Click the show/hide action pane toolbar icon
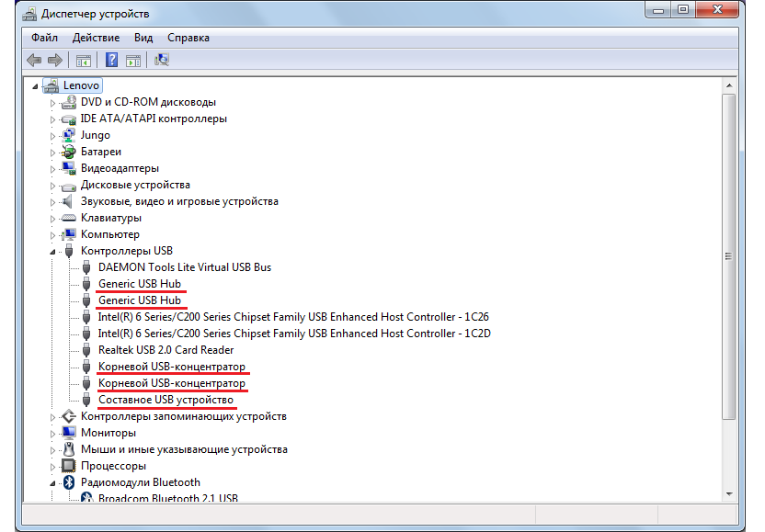This screenshot has width=765, height=532. coord(133,61)
